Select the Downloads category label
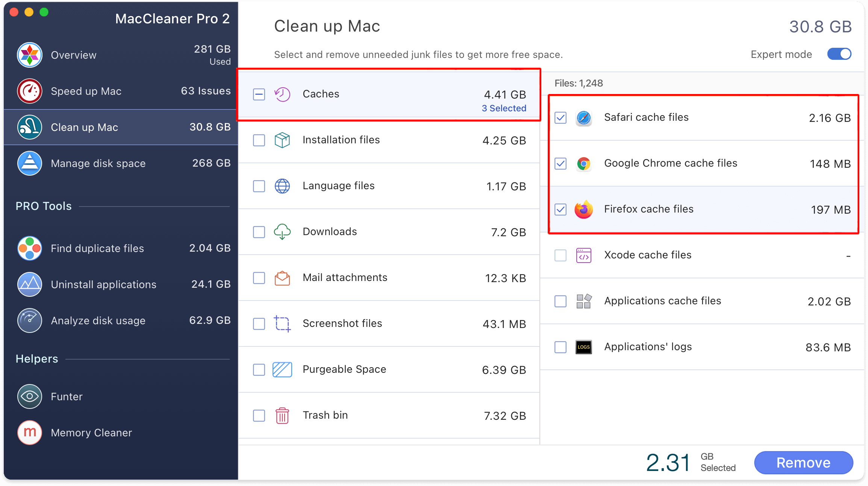 tap(330, 232)
